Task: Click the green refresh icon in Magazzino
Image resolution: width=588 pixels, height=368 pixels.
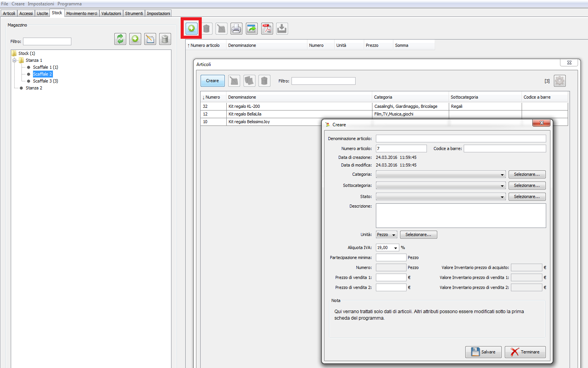Action: point(120,39)
